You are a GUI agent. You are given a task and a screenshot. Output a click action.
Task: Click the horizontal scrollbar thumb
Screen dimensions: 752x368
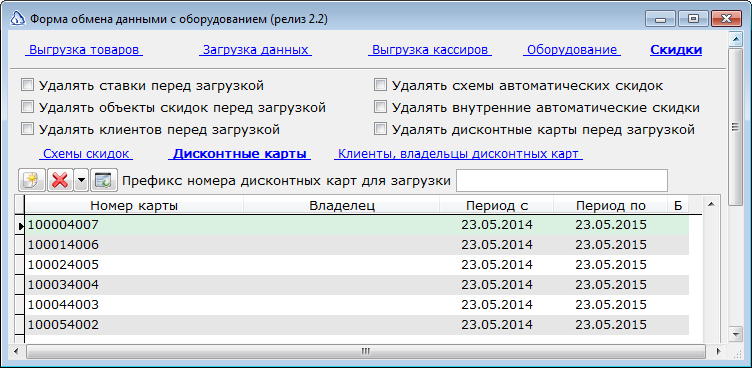coord(365,352)
